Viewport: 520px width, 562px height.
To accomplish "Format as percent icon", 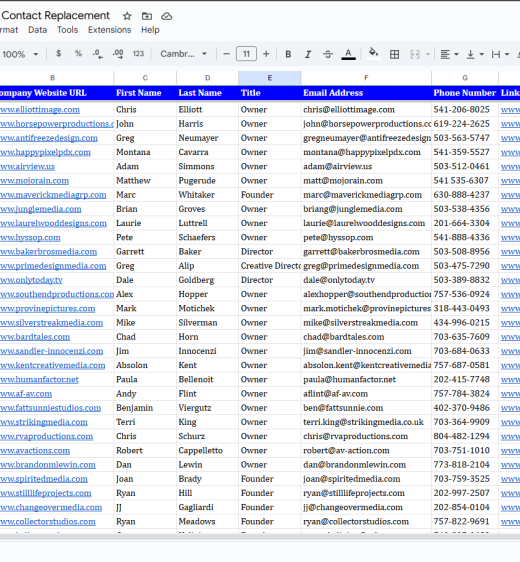I will click(x=78, y=54).
